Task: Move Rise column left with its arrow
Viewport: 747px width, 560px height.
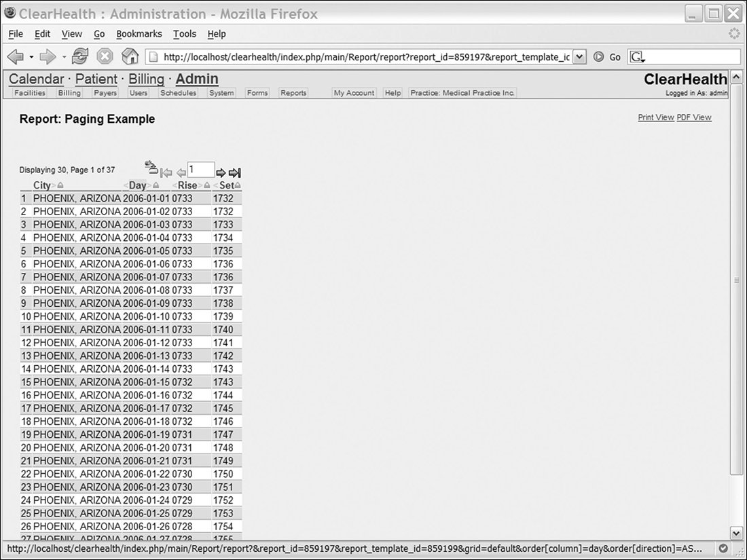Action: [x=175, y=185]
